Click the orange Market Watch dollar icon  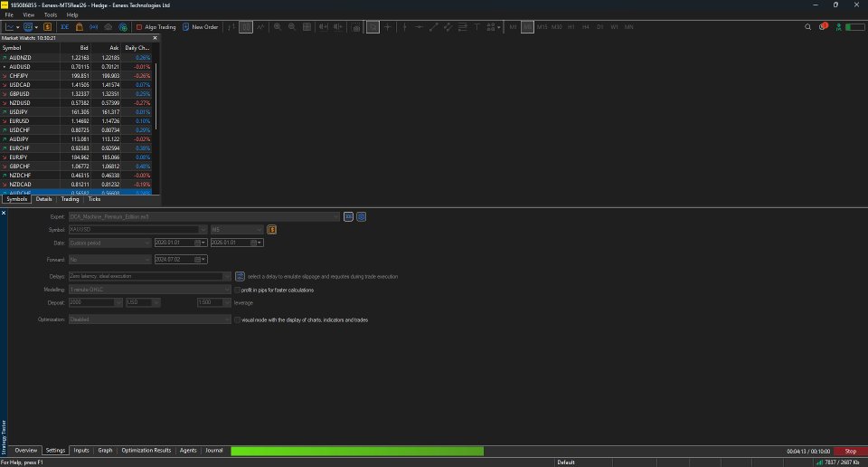[x=48, y=26]
